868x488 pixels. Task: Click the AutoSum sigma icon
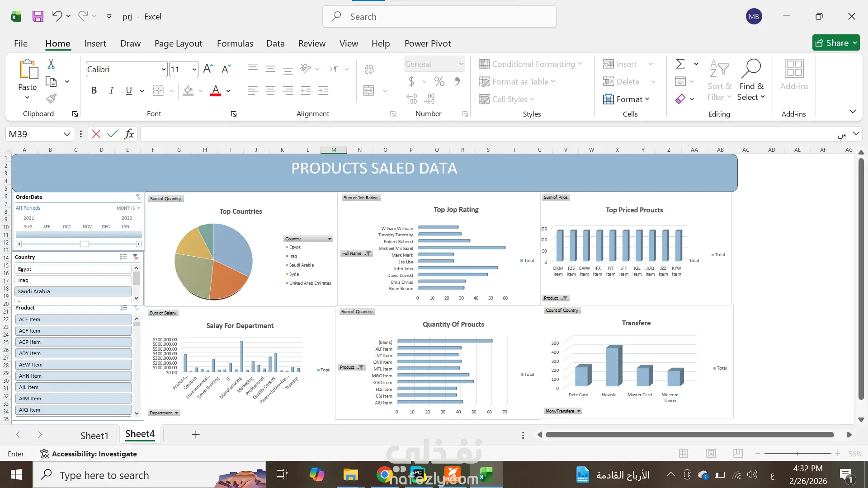pos(680,64)
